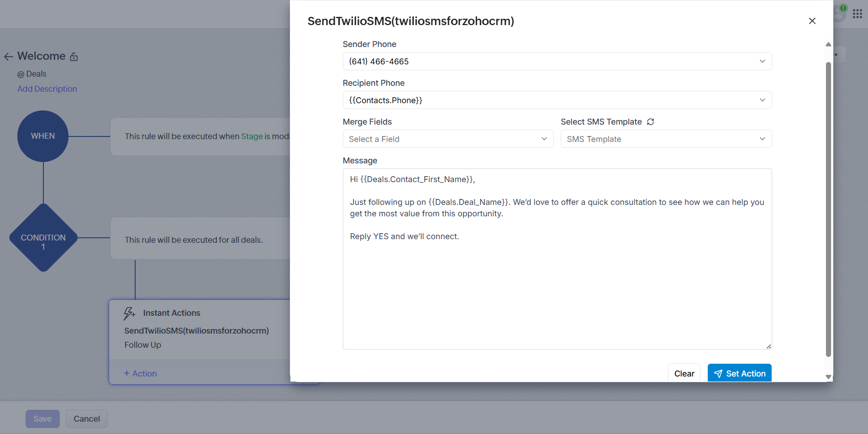The image size is (868, 434).
Task: Click the Stage link in the rule trigger
Action: pyautogui.click(x=252, y=136)
